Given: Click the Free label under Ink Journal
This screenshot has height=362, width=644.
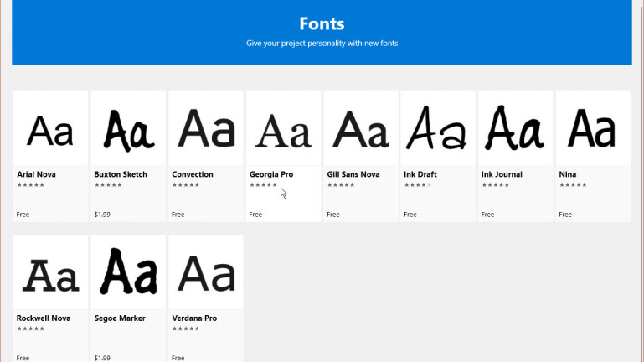Looking at the screenshot, I should (488, 215).
